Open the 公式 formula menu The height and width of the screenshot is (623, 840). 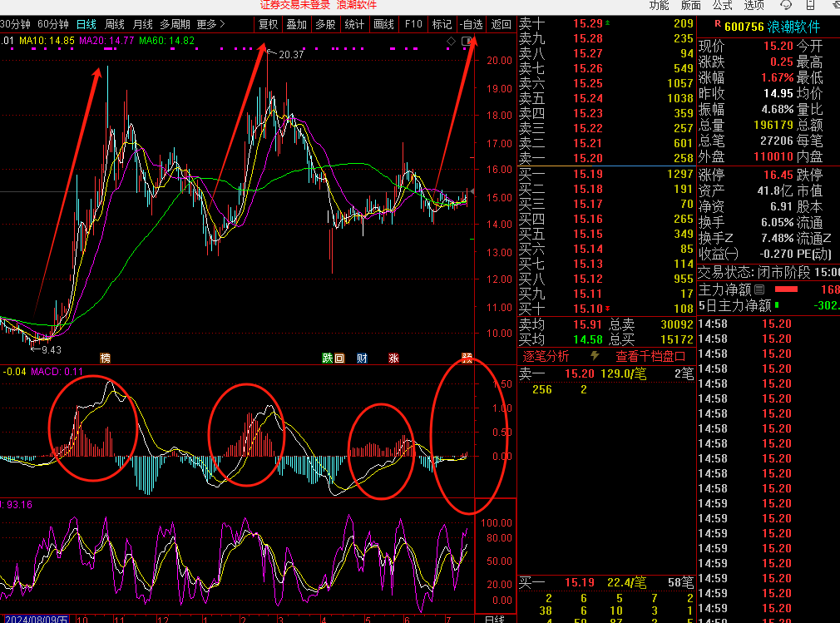(722, 5)
